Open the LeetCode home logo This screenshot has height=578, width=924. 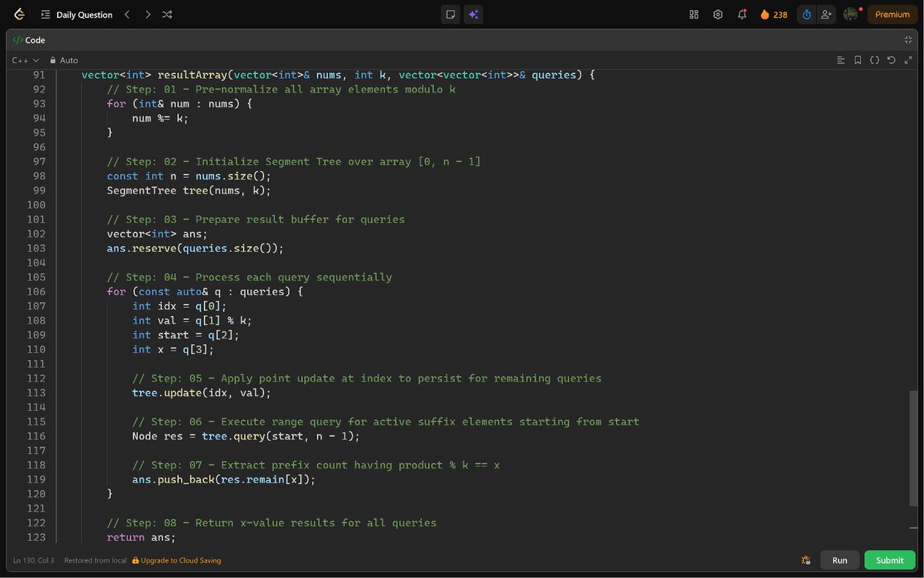click(x=18, y=15)
